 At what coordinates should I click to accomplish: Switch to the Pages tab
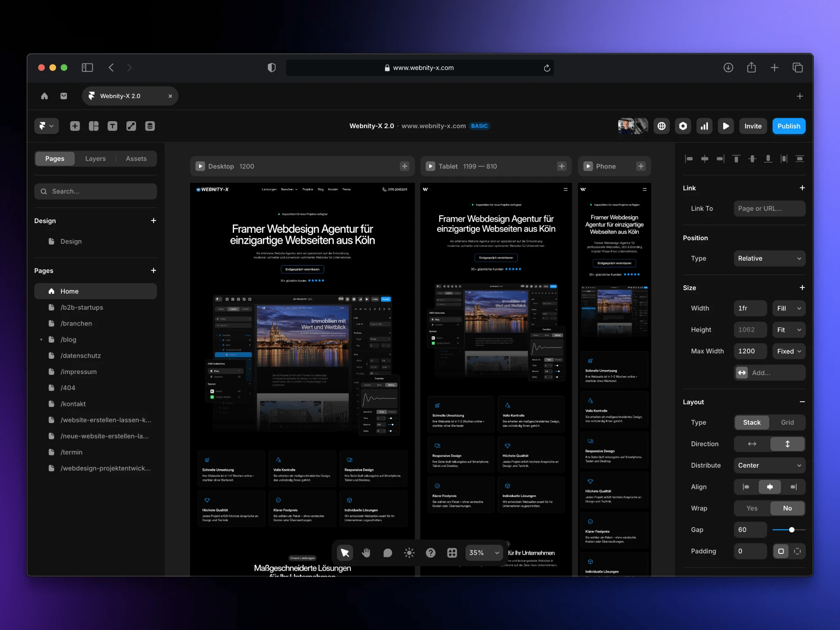tap(55, 158)
